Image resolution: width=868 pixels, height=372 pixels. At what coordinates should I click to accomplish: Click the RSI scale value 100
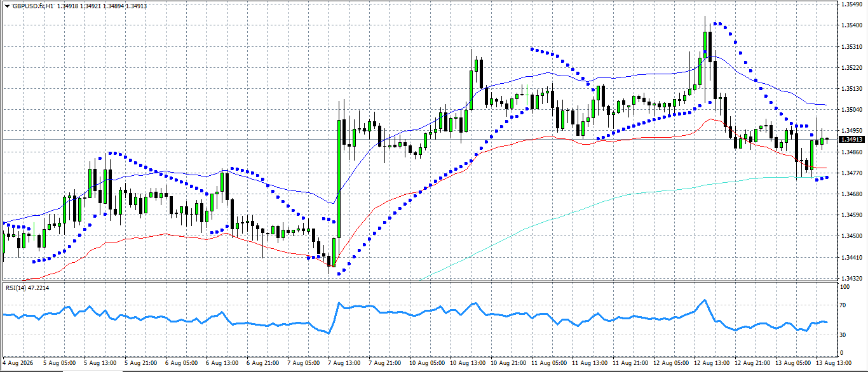click(x=846, y=287)
